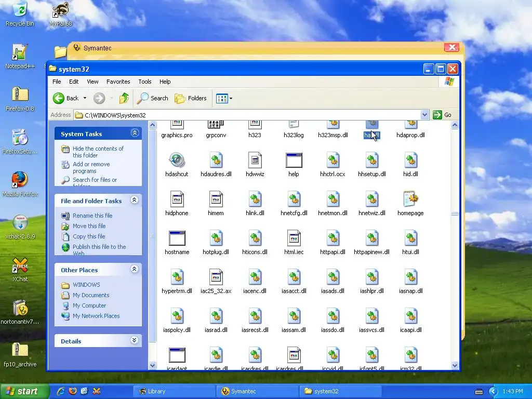Open the Edit menu
The height and width of the screenshot is (399, 532).
(x=74, y=82)
